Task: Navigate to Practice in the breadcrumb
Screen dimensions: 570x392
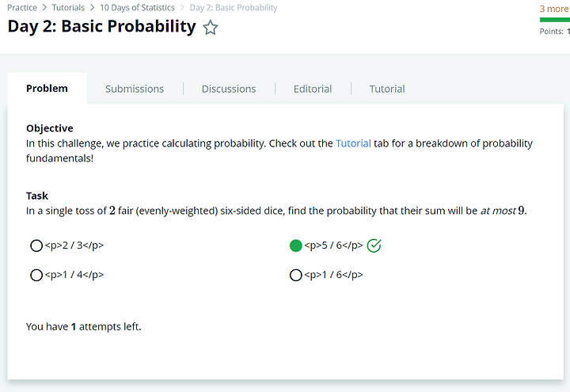Action: 22,8
